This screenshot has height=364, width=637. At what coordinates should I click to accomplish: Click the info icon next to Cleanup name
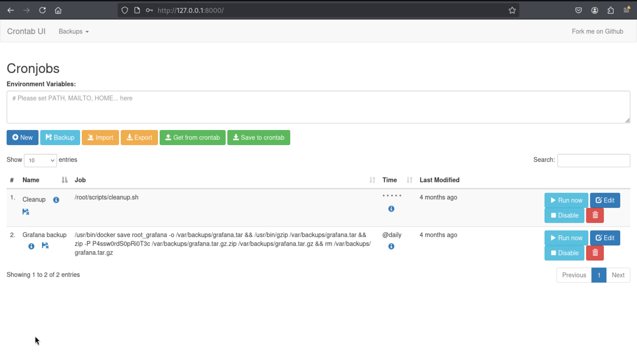56,200
